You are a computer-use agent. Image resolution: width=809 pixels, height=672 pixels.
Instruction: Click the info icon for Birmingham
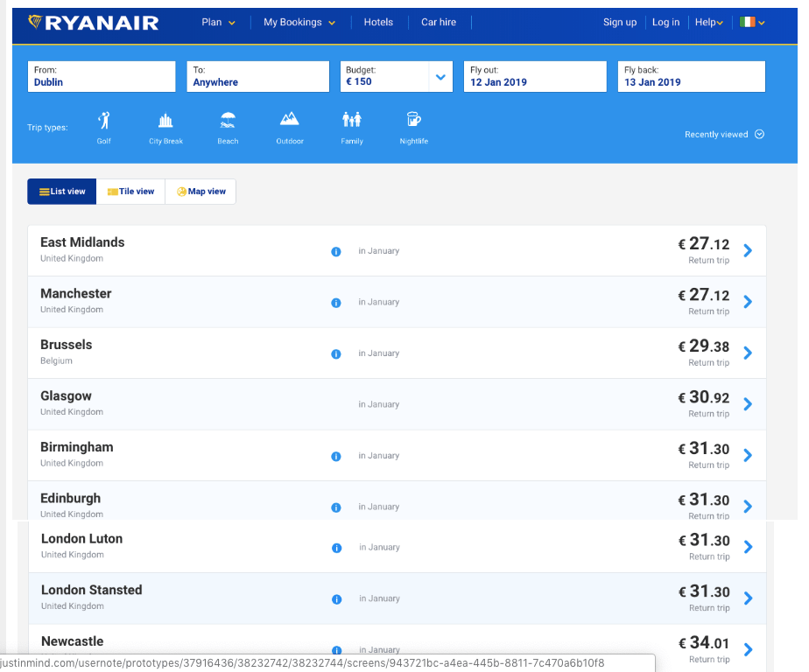[x=336, y=457]
